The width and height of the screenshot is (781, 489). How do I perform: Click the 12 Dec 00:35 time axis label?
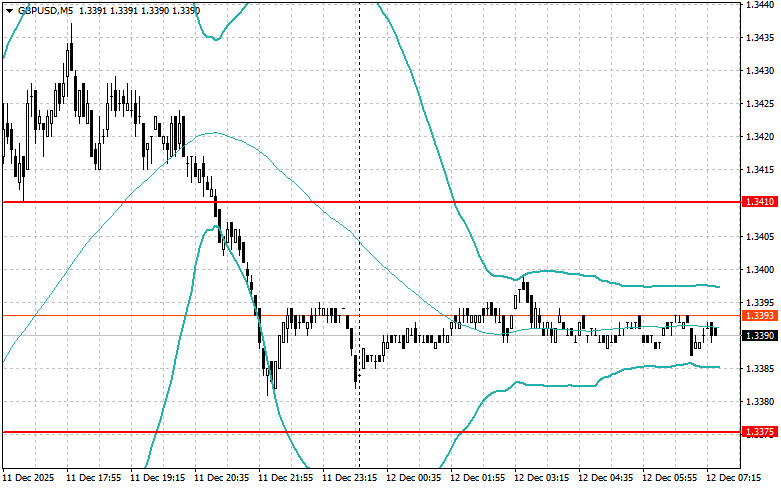point(413,478)
